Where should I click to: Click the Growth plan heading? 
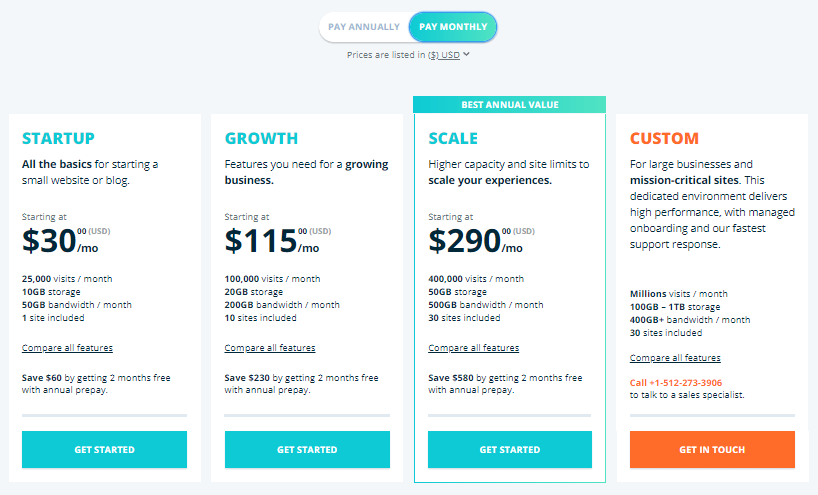[261, 138]
